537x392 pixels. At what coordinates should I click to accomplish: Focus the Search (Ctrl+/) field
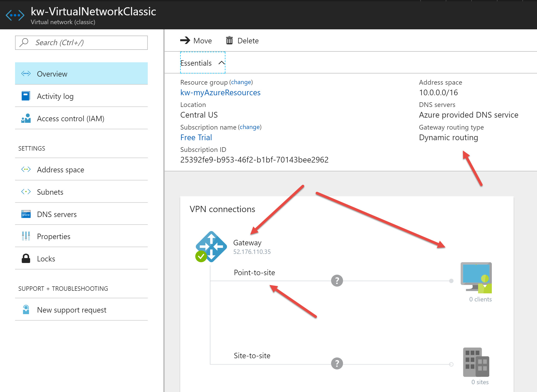coord(81,43)
